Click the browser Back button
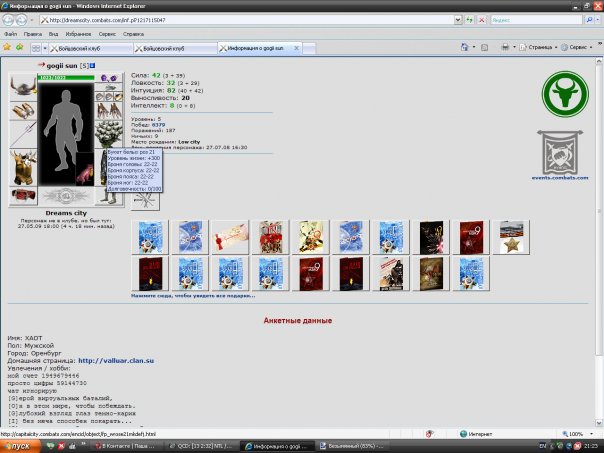 click(8, 20)
